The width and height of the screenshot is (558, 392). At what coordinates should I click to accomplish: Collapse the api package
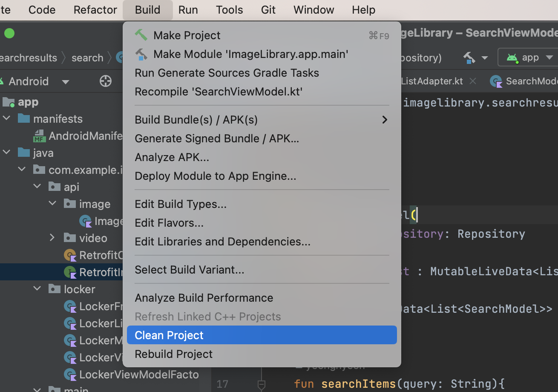tap(37, 187)
